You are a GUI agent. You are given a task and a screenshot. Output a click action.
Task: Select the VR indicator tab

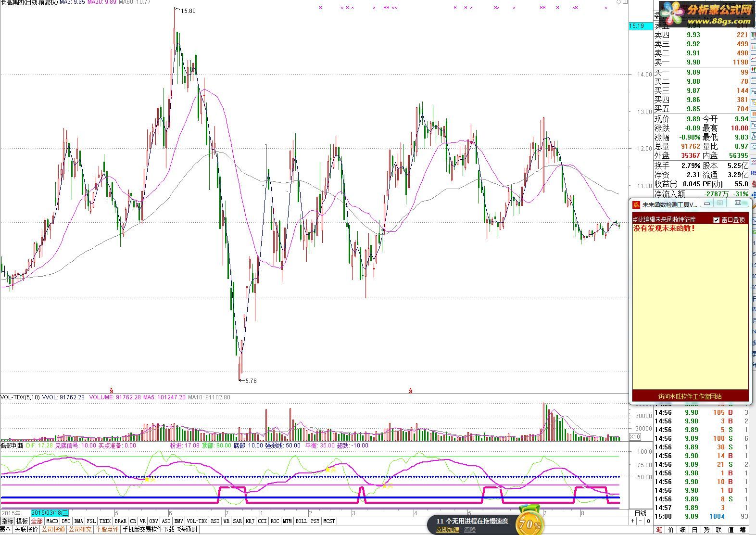click(143, 521)
